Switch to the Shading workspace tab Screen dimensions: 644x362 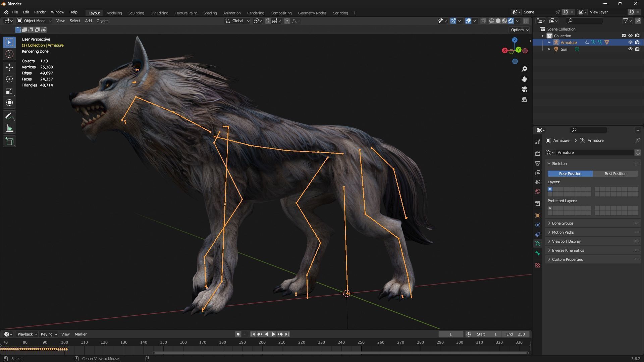[x=210, y=13]
